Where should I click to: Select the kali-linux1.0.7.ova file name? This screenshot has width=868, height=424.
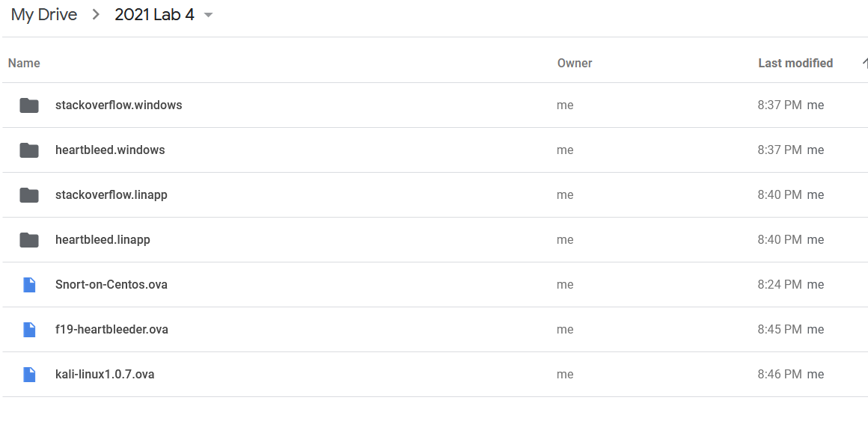pyautogui.click(x=105, y=375)
